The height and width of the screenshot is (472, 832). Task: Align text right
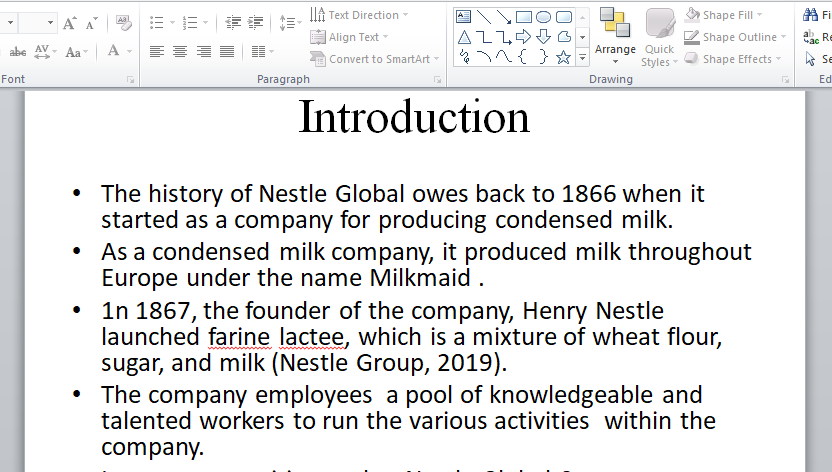(x=204, y=51)
